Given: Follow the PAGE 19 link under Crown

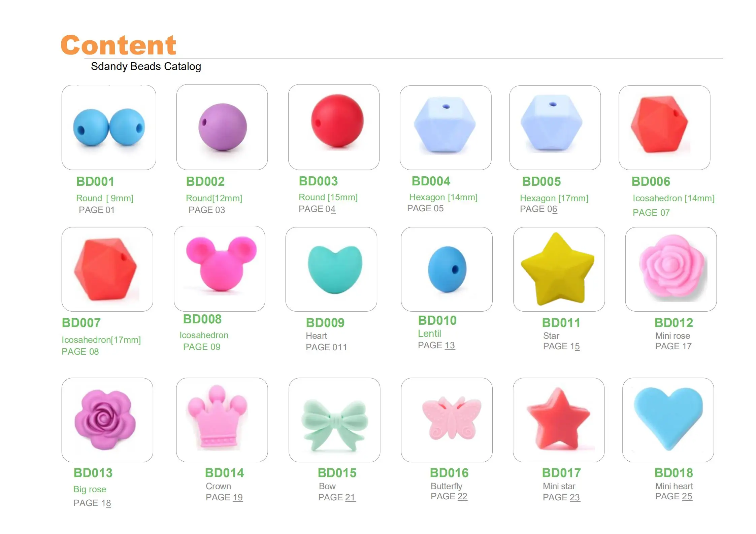Looking at the screenshot, I should point(224,497).
